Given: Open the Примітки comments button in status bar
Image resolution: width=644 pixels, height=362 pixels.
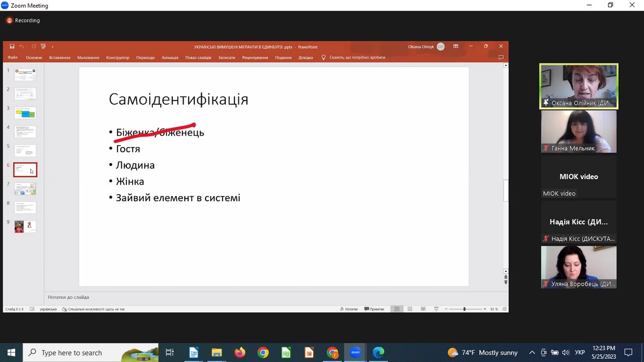Looking at the screenshot, I should point(375,309).
